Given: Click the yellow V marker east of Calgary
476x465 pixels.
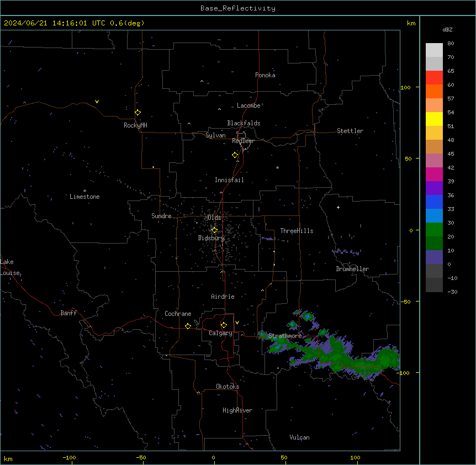Looking at the screenshot, I should [x=237, y=323].
